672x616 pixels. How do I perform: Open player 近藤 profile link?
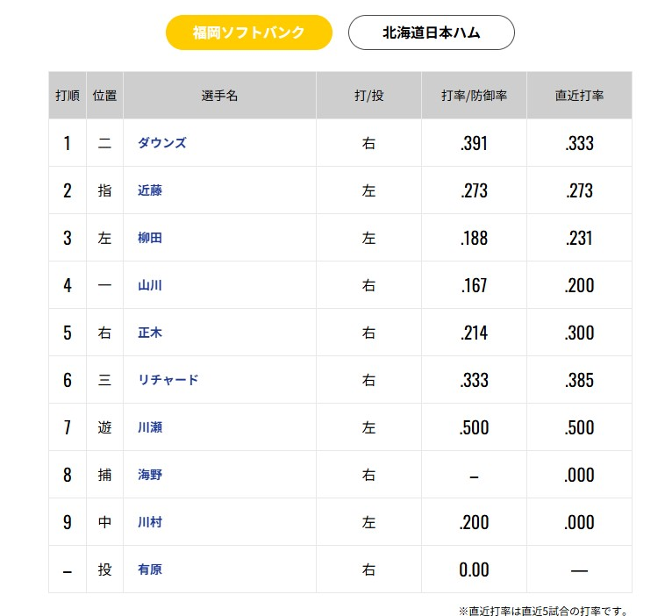click(150, 190)
